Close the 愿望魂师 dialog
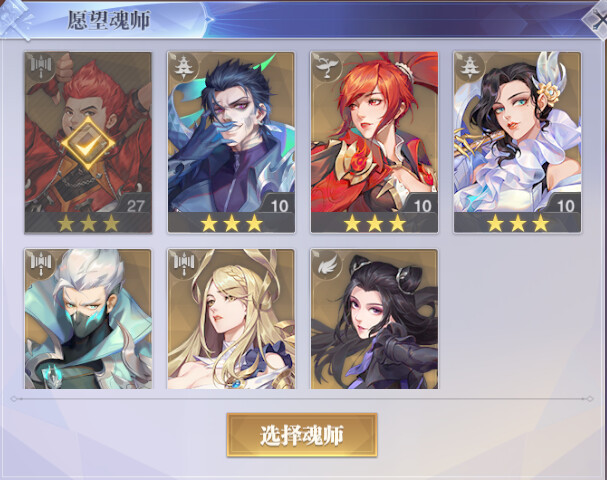Image resolution: width=607 pixels, height=480 pixels. pyautogui.click(x=598, y=19)
